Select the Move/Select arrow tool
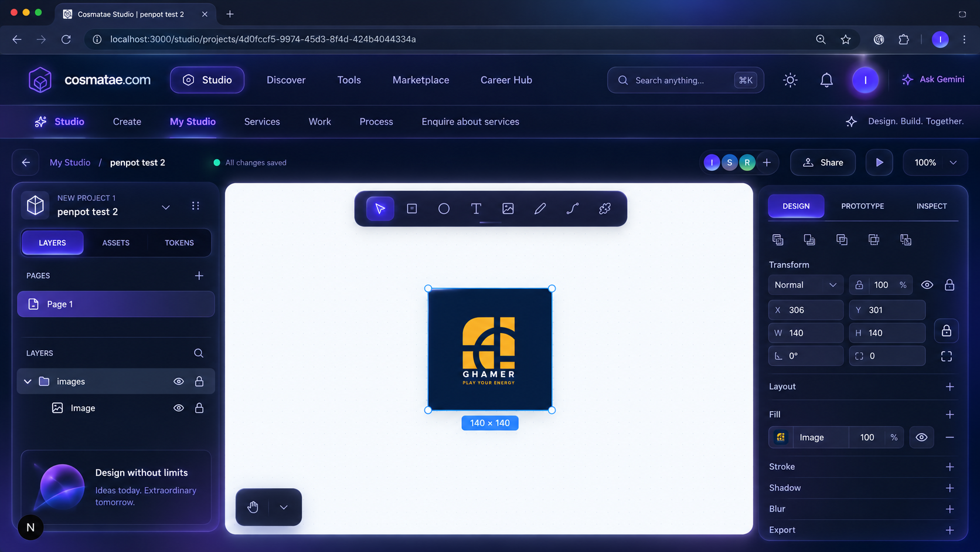The image size is (980, 552). (380, 208)
